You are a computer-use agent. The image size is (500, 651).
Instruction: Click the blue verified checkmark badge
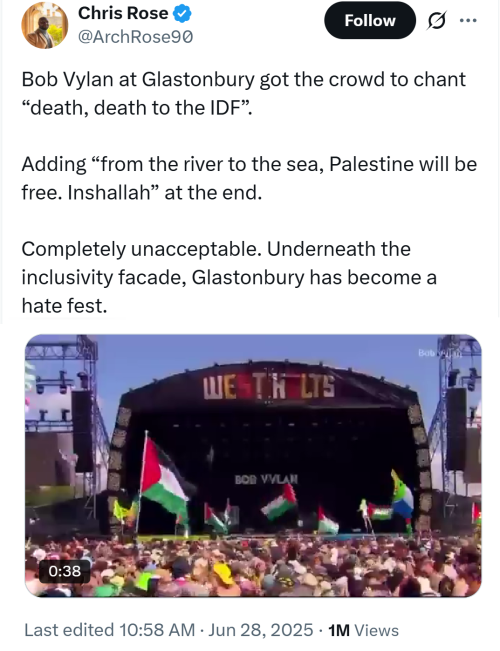click(x=182, y=14)
